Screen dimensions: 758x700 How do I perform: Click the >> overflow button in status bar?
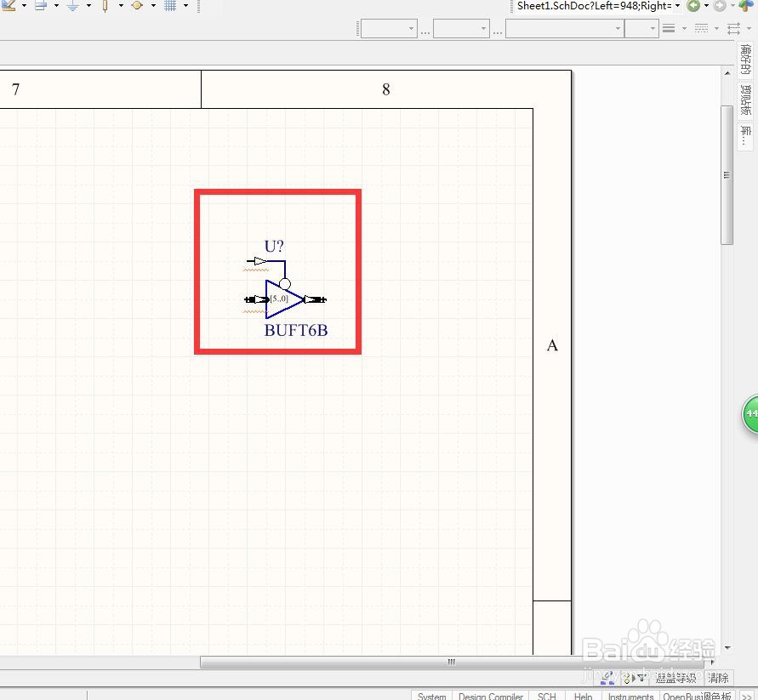click(746, 696)
